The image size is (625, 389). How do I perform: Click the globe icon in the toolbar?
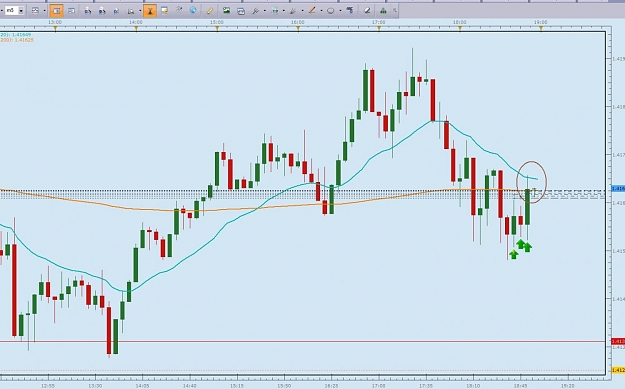[193, 11]
